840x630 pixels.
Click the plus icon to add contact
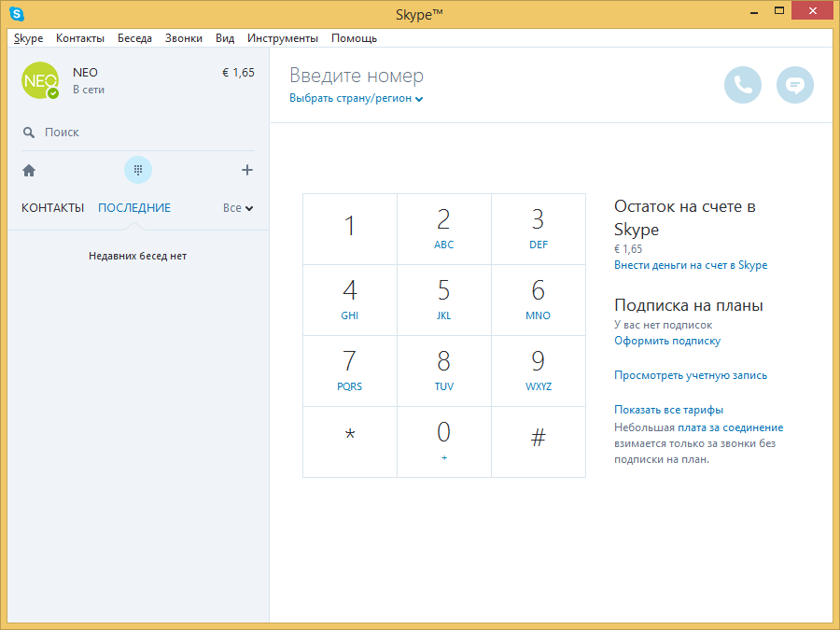pos(247,170)
